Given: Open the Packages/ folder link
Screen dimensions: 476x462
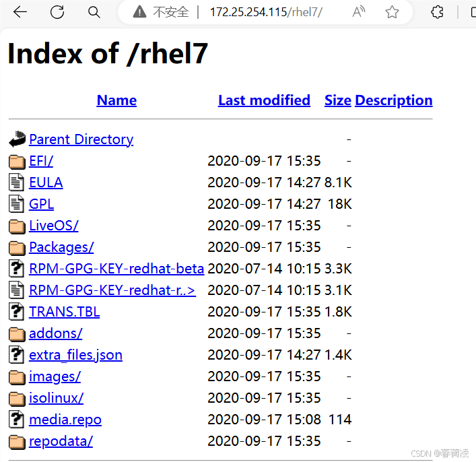Looking at the screenshot, I should 61,247.
